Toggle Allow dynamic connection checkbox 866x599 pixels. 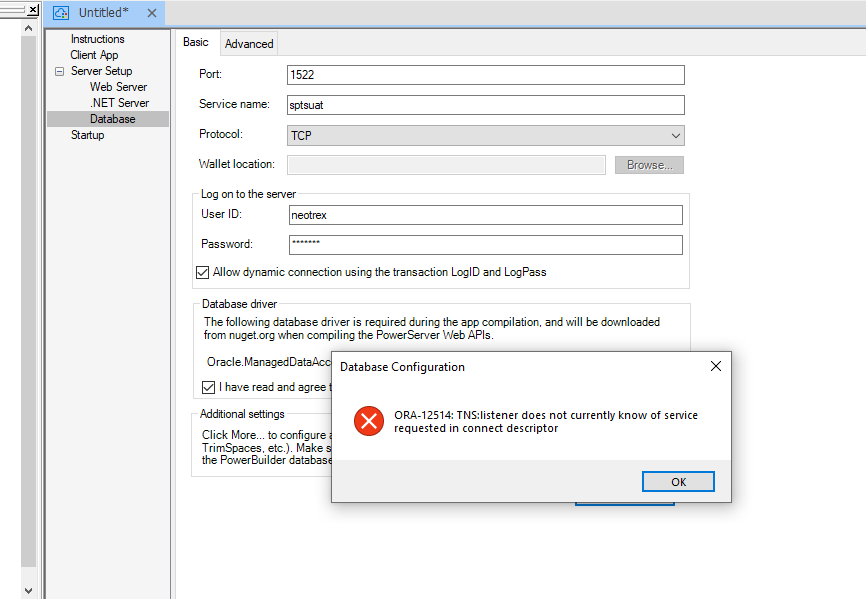[x=203, y=272]
